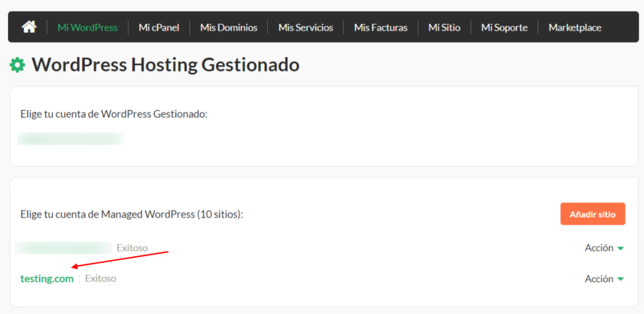Navigate to Mi Sitio

pyautogui.click(x=445, y=28)
